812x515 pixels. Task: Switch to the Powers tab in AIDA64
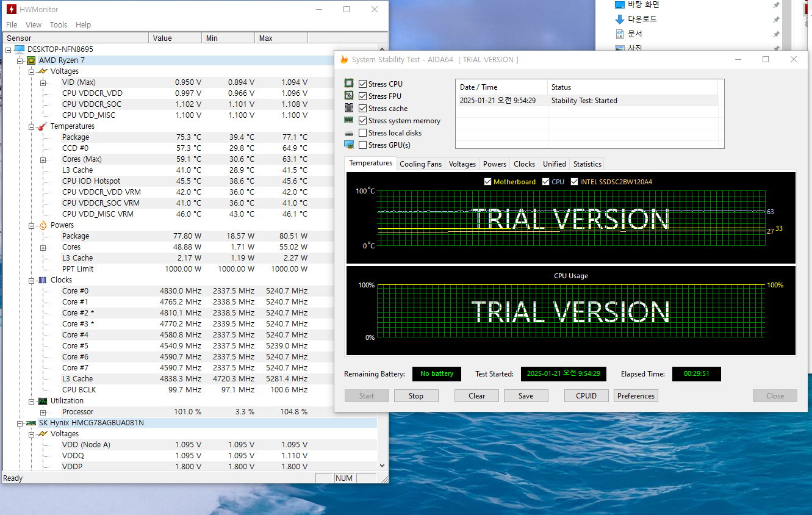(x=495, y=164)
